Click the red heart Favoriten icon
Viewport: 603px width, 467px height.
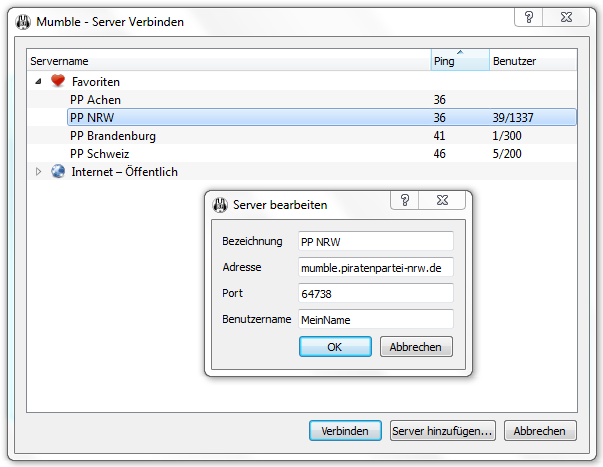tap(58, 82)
